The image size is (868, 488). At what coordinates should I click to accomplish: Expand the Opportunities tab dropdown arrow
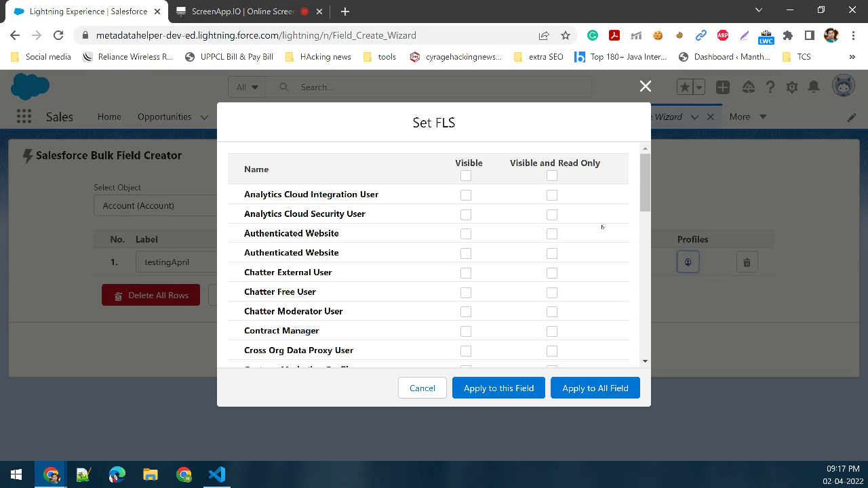204,117
